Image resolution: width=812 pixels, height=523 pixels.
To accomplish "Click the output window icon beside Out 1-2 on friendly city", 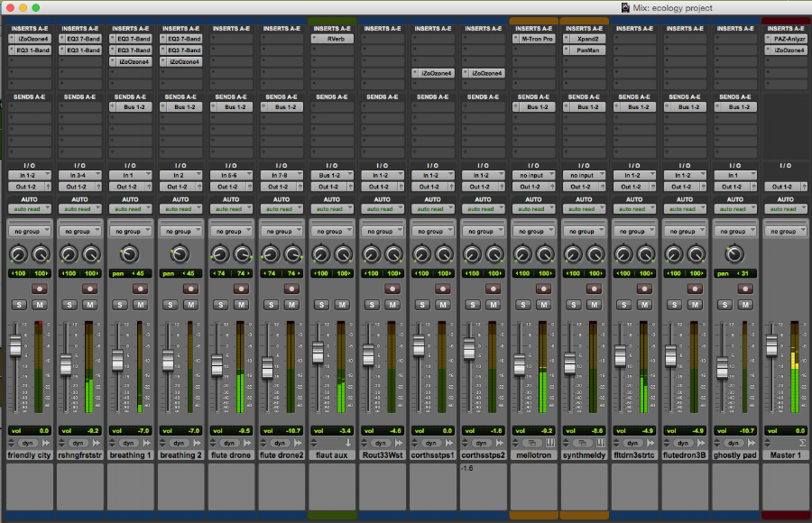I will point(48,187).
